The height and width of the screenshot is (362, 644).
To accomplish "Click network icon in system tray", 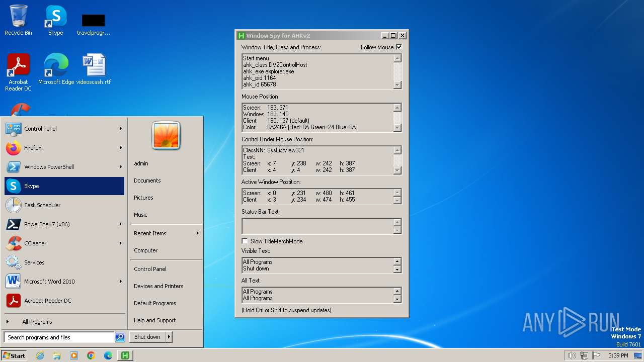I will tap(584, 355).
